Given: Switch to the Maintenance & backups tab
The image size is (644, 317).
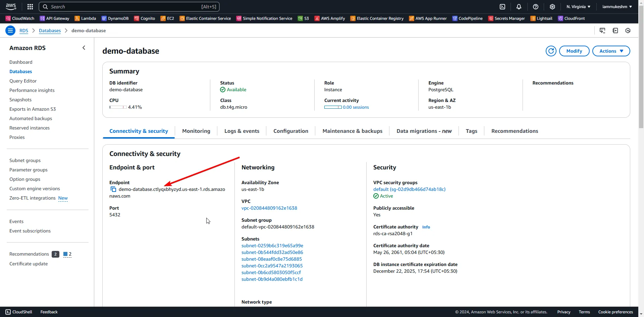Looking at the screenshot, I should pos(352,131).
